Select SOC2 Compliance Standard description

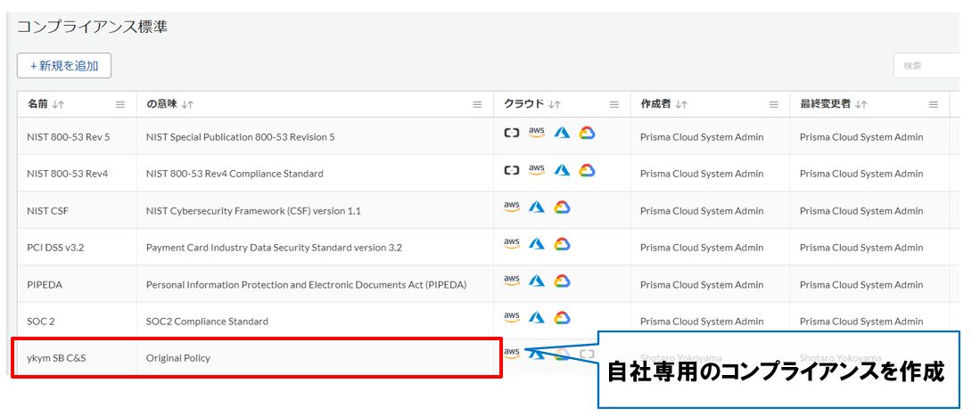click(x=207, y=321)
